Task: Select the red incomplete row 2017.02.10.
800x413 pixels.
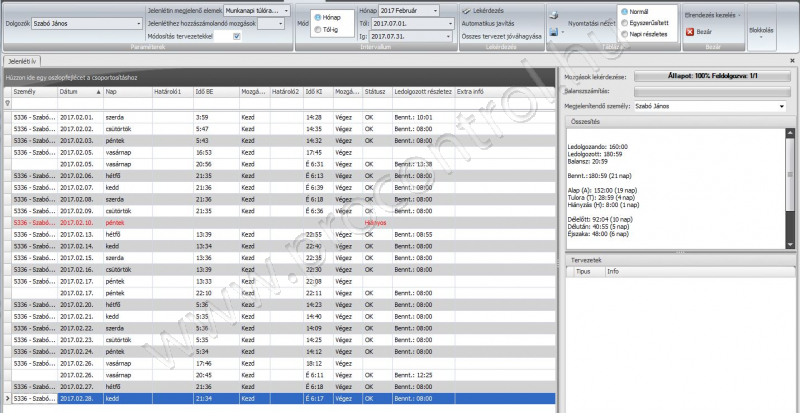Action: coord(280,223)
